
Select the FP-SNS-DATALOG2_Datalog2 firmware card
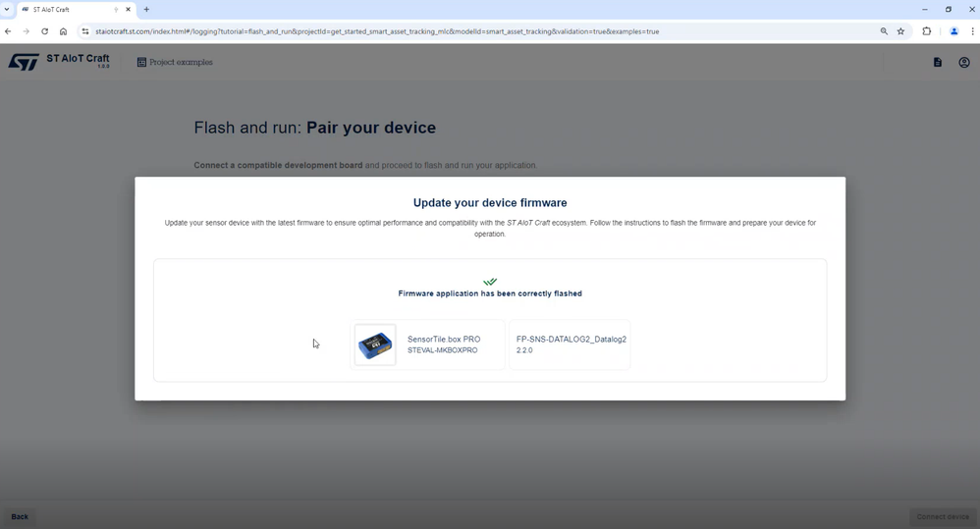[570, 344]
